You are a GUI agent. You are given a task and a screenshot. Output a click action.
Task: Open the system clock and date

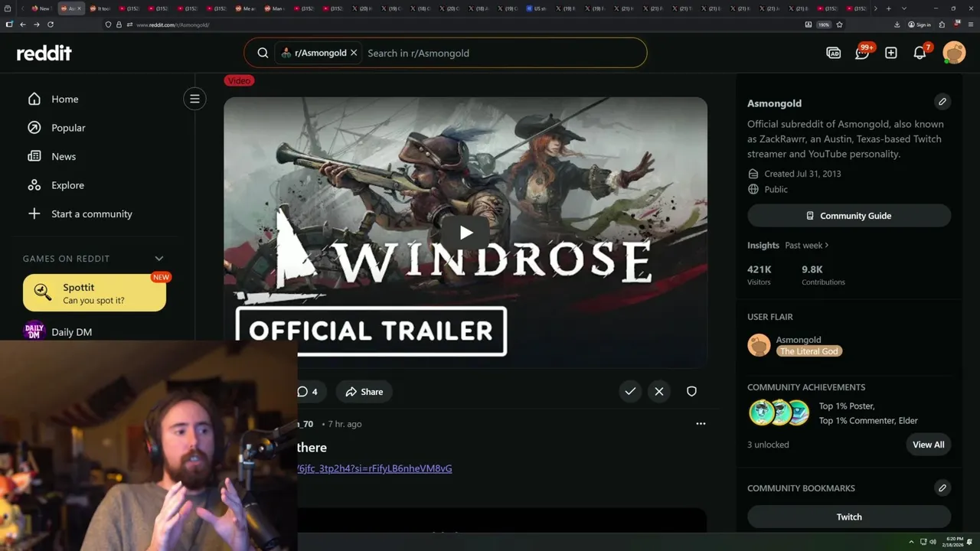pos(954,542)
